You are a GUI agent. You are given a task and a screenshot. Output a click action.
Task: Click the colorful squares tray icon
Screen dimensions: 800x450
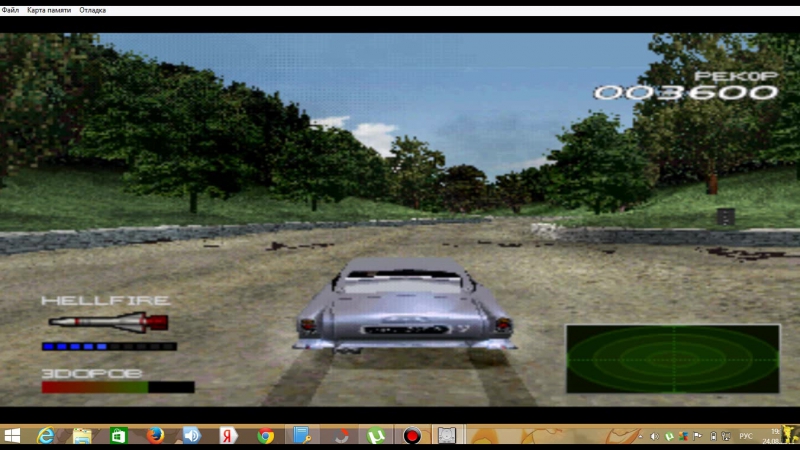tap(684, 436)
